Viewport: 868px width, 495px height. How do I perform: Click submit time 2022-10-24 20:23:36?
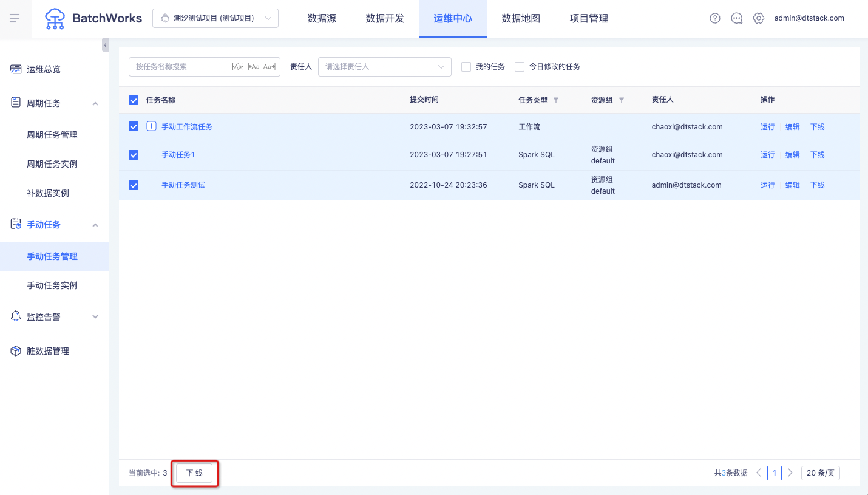pos(449,185)
